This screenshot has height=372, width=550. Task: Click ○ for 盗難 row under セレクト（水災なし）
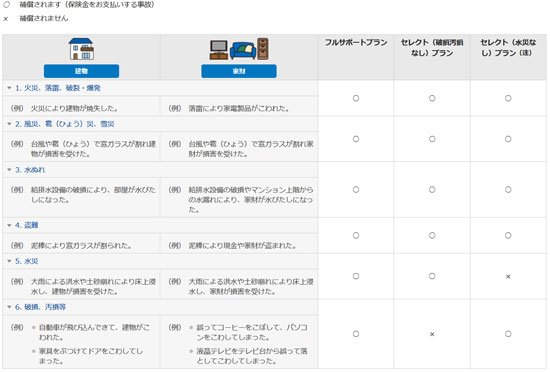point(508,235)
